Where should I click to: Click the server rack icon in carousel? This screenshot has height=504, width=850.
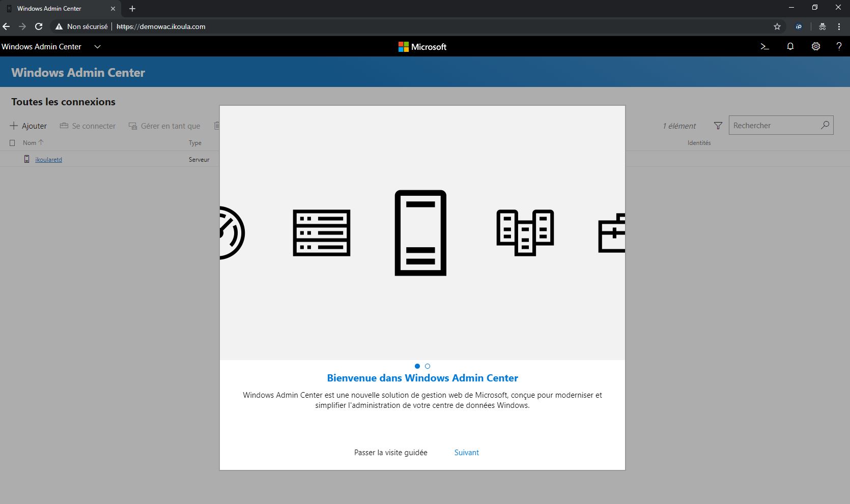pos(322,233)
